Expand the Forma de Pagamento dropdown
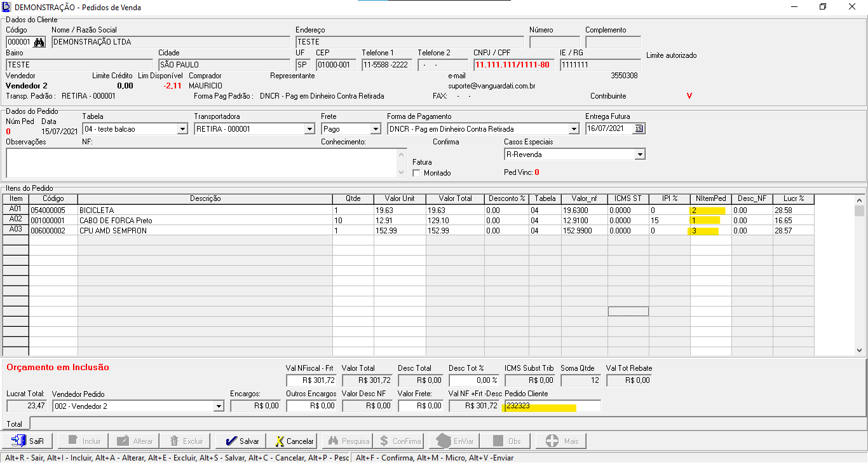This screenshot has height=463, width=868. pos(574,129)
